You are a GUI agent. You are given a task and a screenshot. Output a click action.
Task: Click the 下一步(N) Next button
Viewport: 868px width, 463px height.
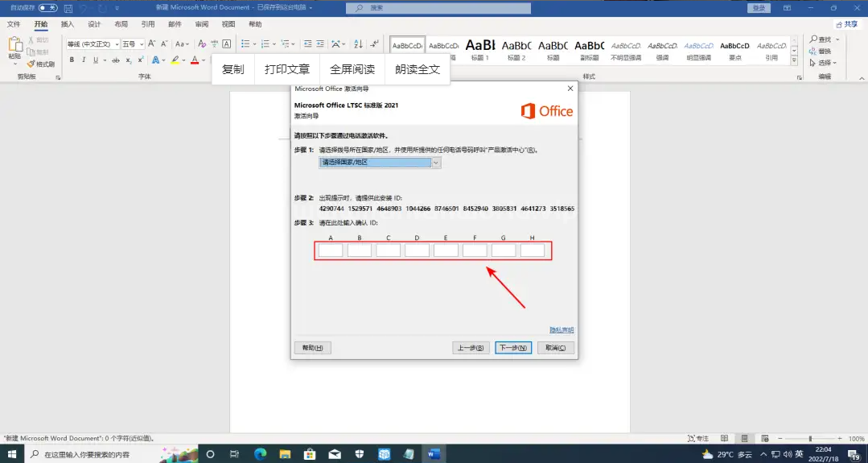coord(513,348)
